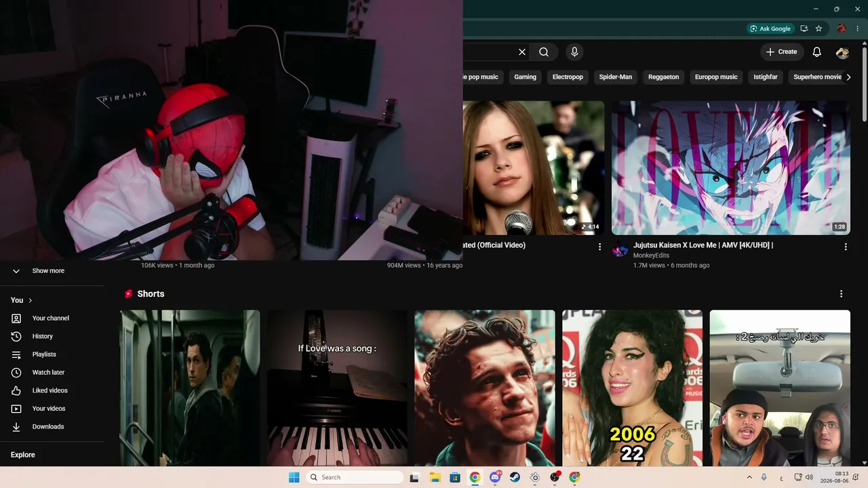Click the install app icon in address bar
Screen dimensions: 868x488
[x=804, y=28]
